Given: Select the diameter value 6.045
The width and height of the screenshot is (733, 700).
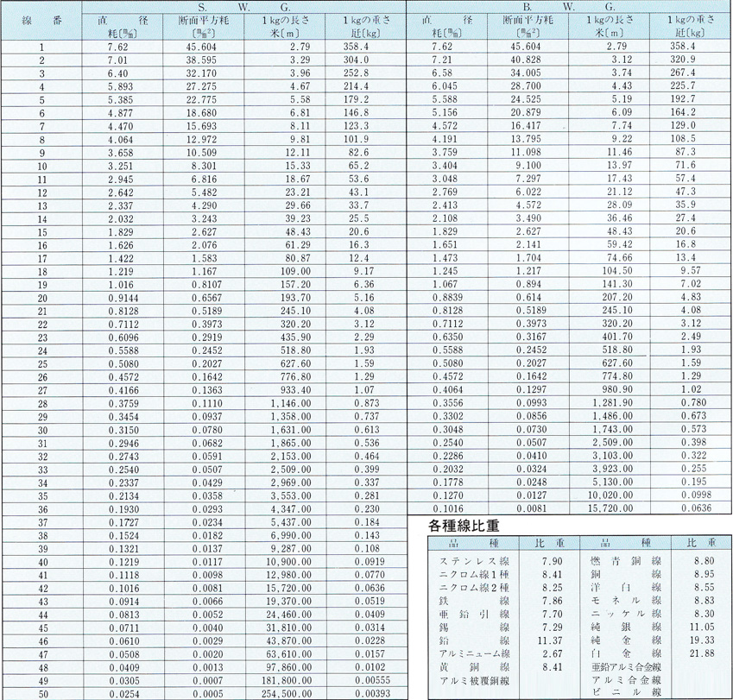Looking at the screenshot, I should (x=445, y=86).
